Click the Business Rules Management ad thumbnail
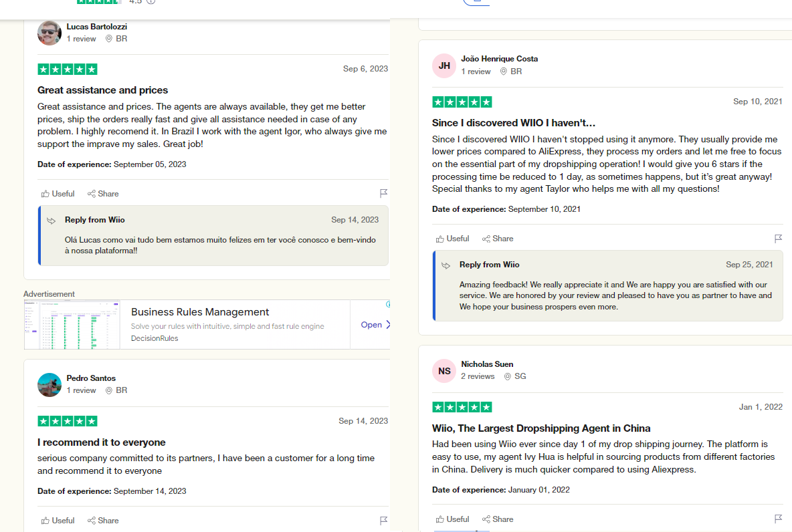The height and width of the screenshot is (532, 792). click(x=72, y=325)
